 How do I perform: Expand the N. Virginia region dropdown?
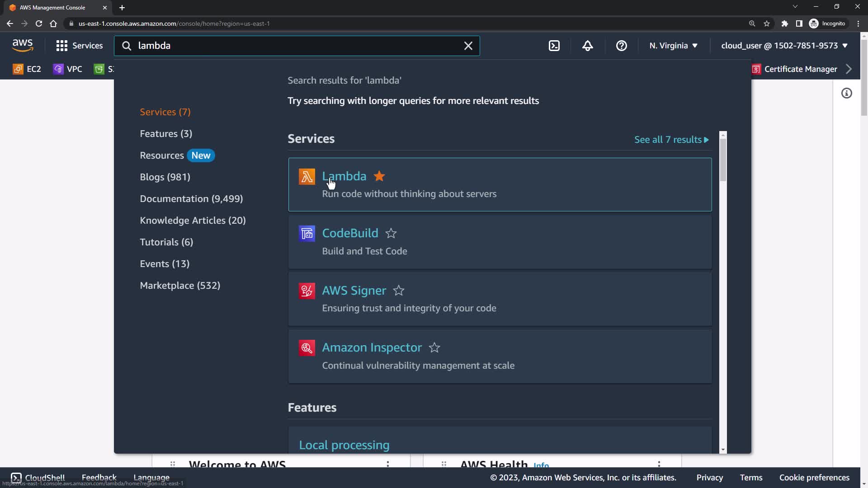pos(673,46)
